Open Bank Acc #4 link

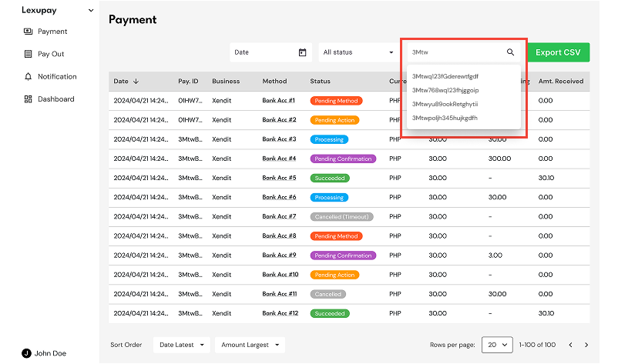pyautogui.click(x=279, y=159)
